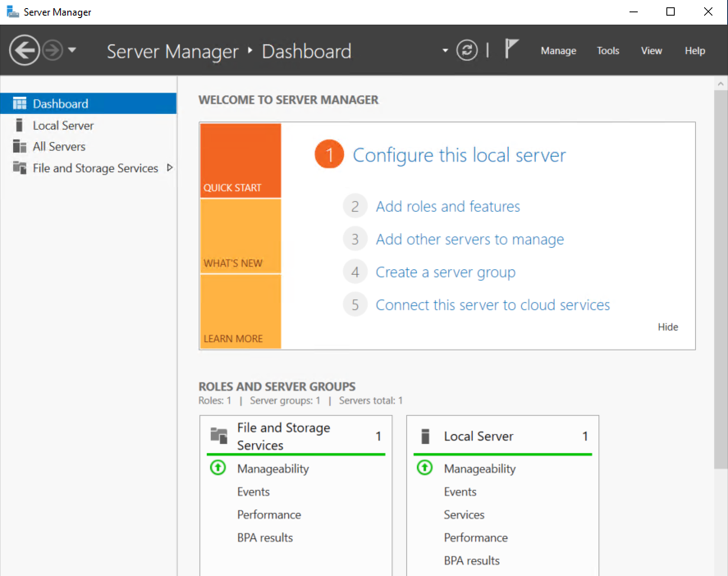Click the File and Storage Services count 1
This screenshot has height=576, width=728.
(x=378, y=437)
